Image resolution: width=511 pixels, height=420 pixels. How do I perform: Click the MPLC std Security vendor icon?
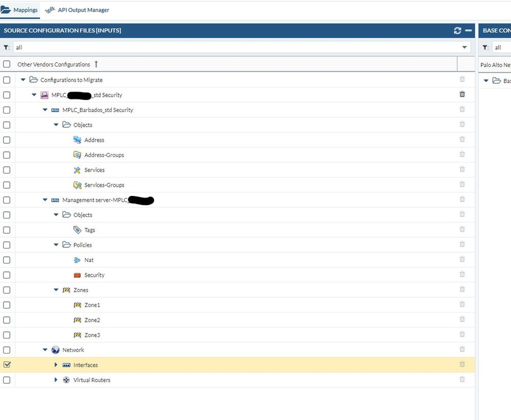[x=45, y=95]
